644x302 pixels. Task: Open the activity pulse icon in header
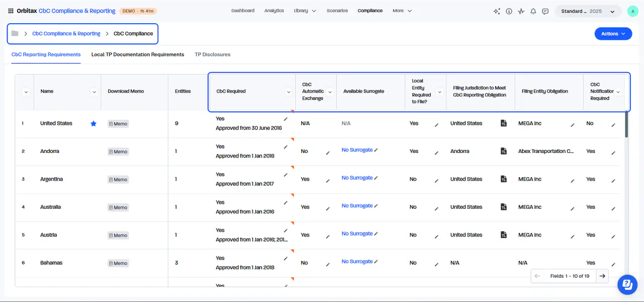pos(521,11)
